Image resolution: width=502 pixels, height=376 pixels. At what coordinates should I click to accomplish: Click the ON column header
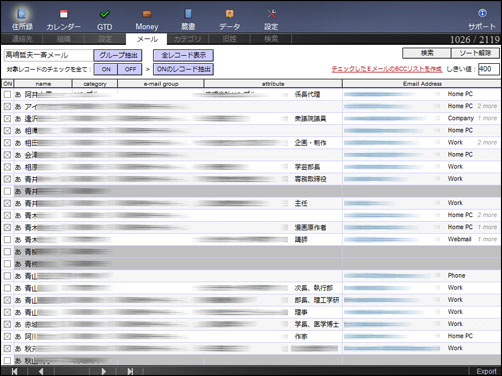[7, 84]
